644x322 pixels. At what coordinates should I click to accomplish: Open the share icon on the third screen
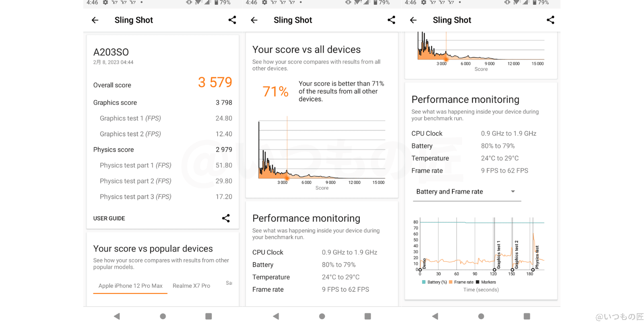coord(551,20)
